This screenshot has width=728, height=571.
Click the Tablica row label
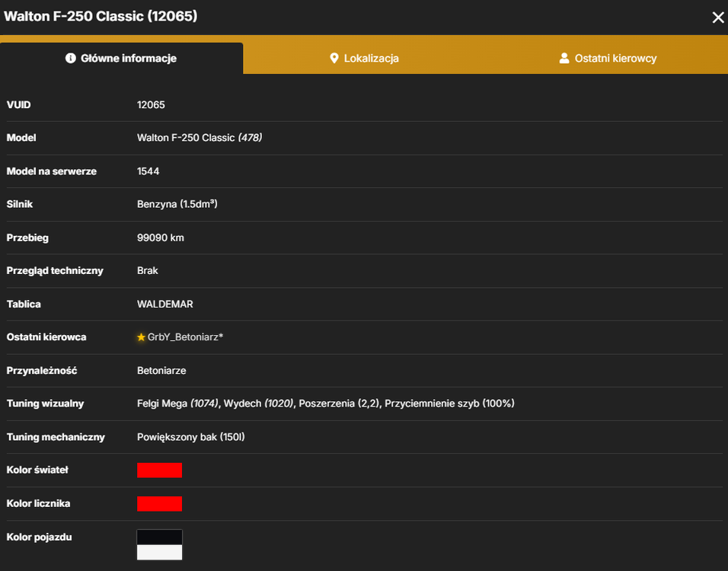coord(24,304)
